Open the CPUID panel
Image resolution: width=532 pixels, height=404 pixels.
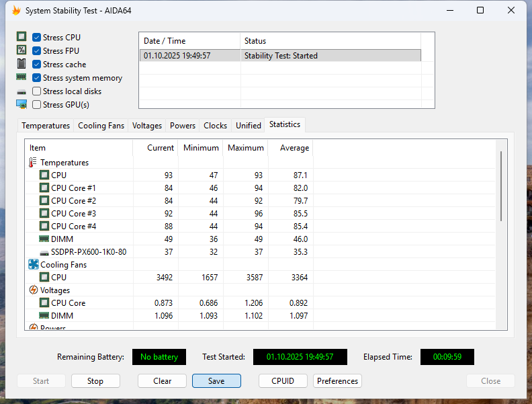(x=283, y=381)
